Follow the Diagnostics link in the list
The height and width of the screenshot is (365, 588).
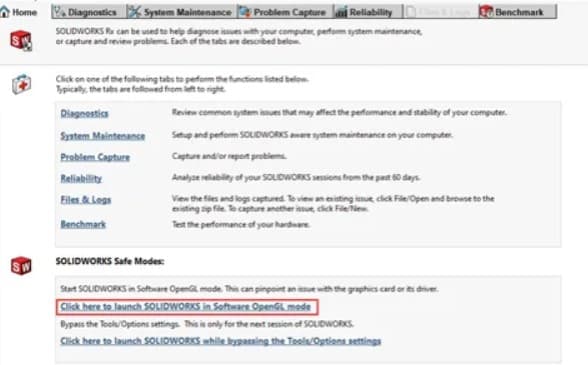84,113
